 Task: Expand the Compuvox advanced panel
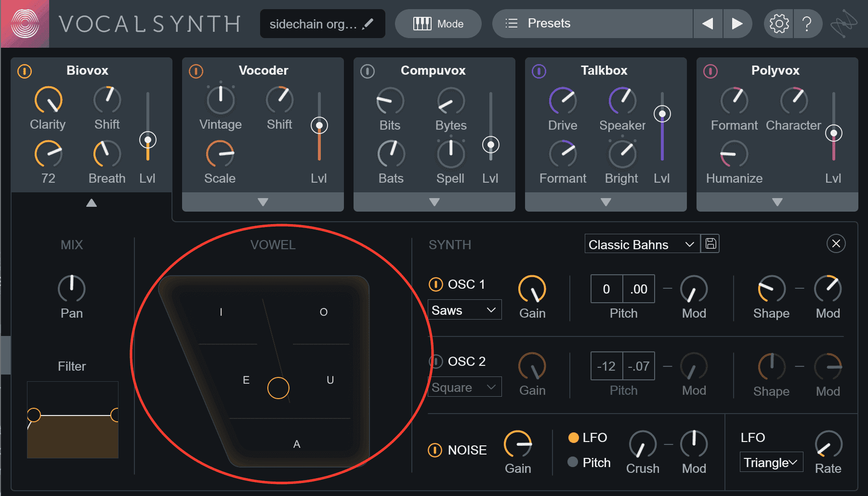pyautogui.click(x=434, y=202)
